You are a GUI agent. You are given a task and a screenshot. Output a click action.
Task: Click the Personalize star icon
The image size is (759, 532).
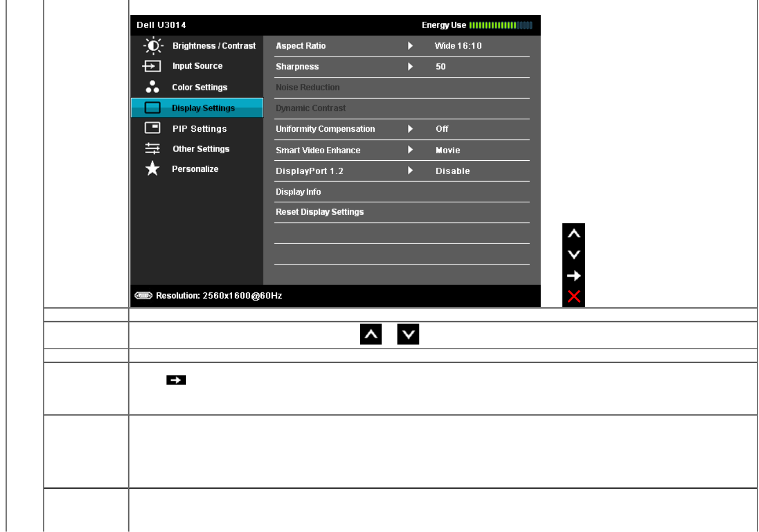pos(153,169)
